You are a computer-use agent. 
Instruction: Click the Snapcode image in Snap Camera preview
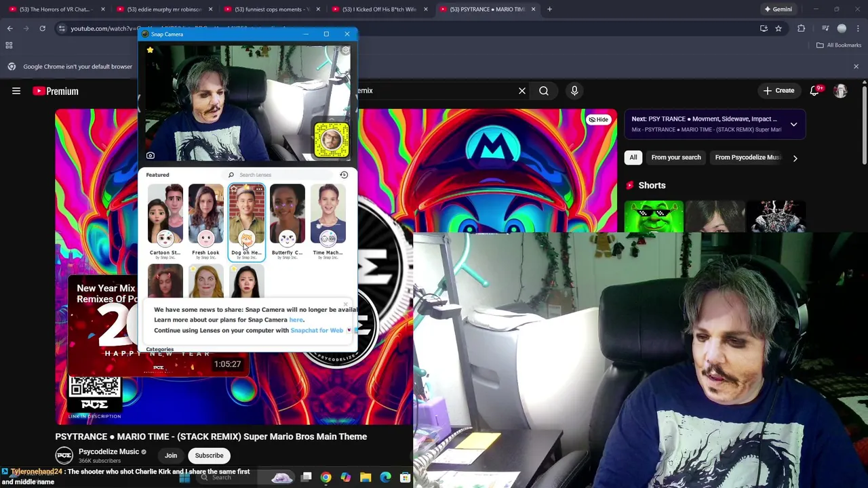coord(331,140)
